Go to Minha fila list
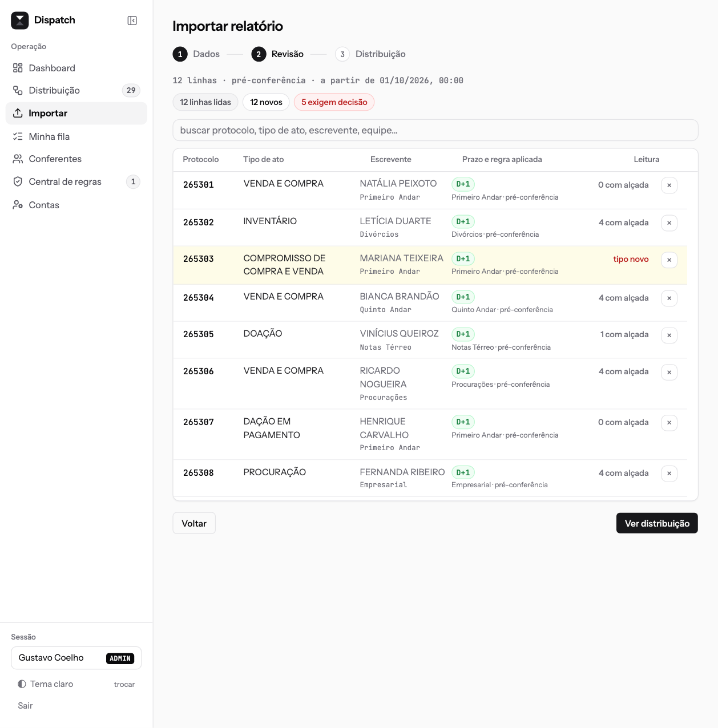Viewport: 718px width, 728px height. tap(76, 136)
